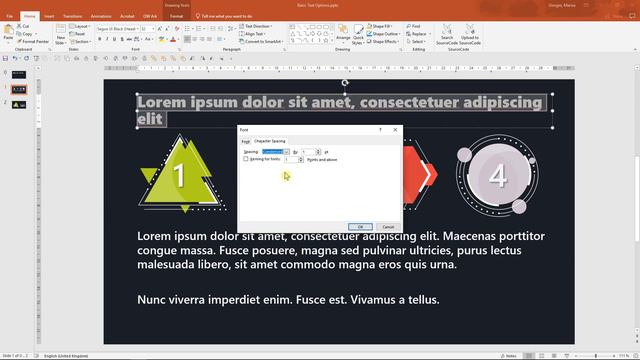The width and height of the screenshot is (640, 360).
Task: Expand the Section dropdown
Action: 80,42
